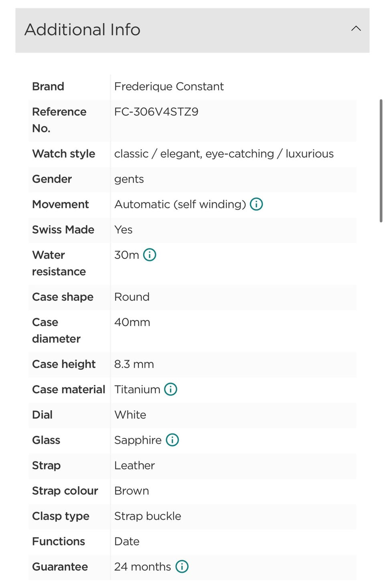Click the Automatic (self winding) text
This screenshot has height=588, width=385.
click(x=180, y=204)
